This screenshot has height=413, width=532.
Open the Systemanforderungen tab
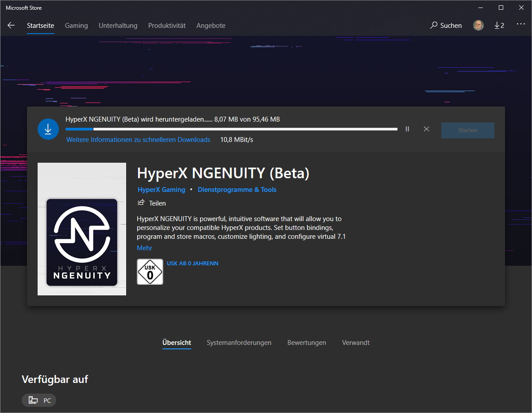tap(239, 343)
